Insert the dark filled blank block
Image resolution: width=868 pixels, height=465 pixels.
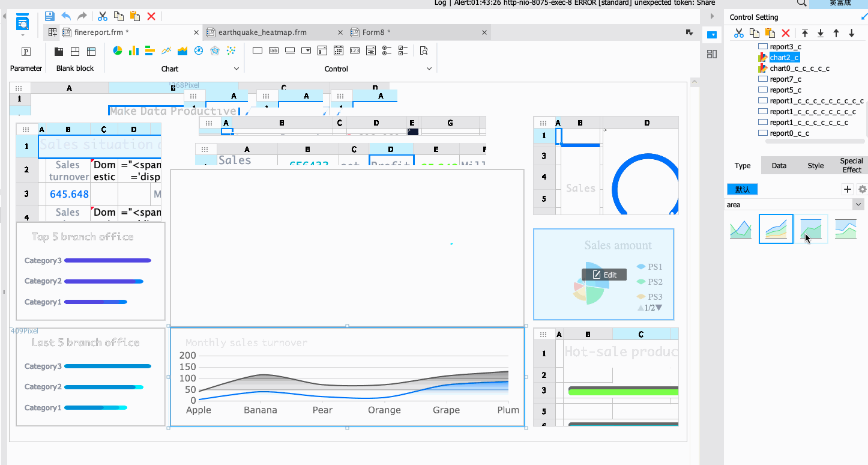[x=59, y=51]
